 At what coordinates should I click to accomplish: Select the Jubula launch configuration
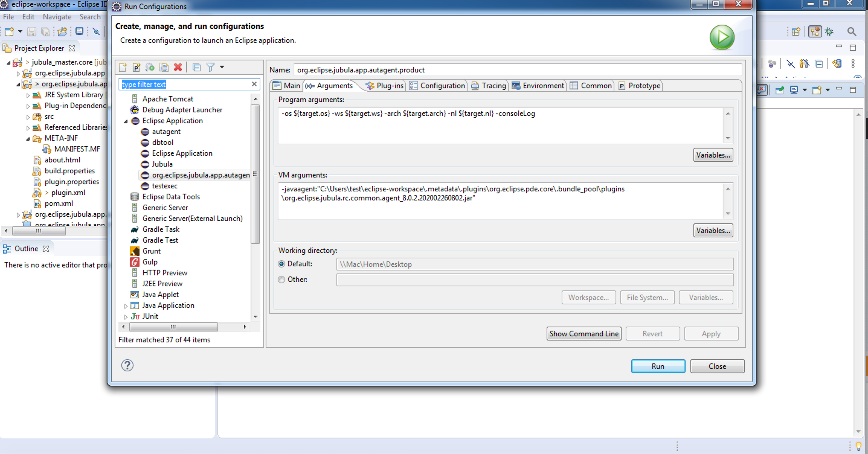coord(162,164)
